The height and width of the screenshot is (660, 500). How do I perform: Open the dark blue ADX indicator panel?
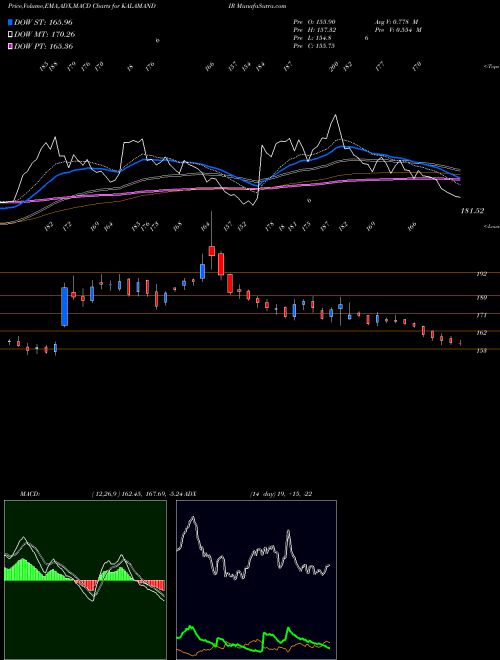(256, 580)
